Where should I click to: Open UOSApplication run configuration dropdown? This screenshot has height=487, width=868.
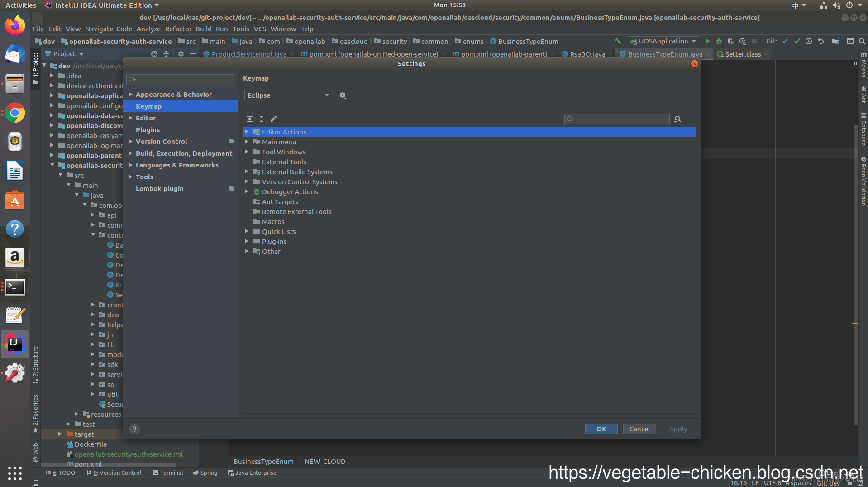tap(663, 41)
